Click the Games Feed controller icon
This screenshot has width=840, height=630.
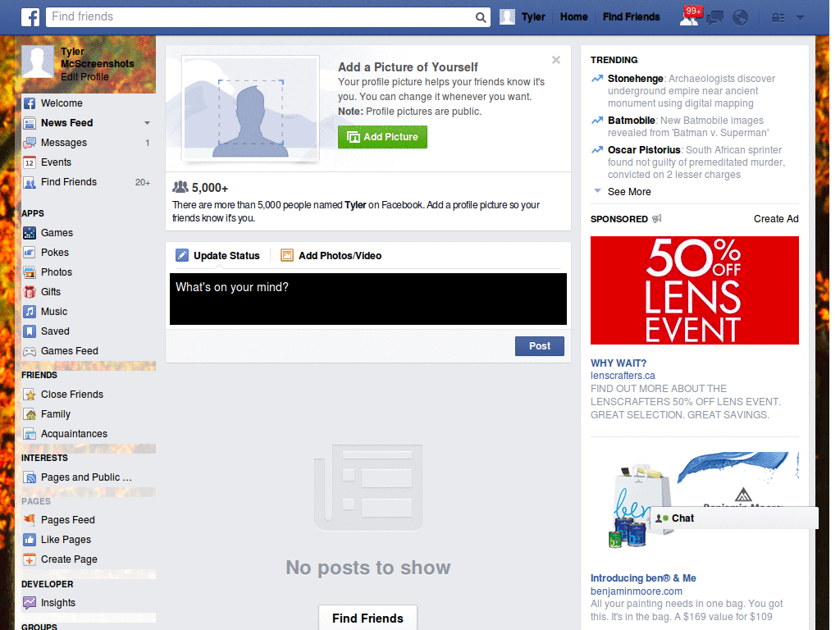pyautogui.click(x=30, y=351)
